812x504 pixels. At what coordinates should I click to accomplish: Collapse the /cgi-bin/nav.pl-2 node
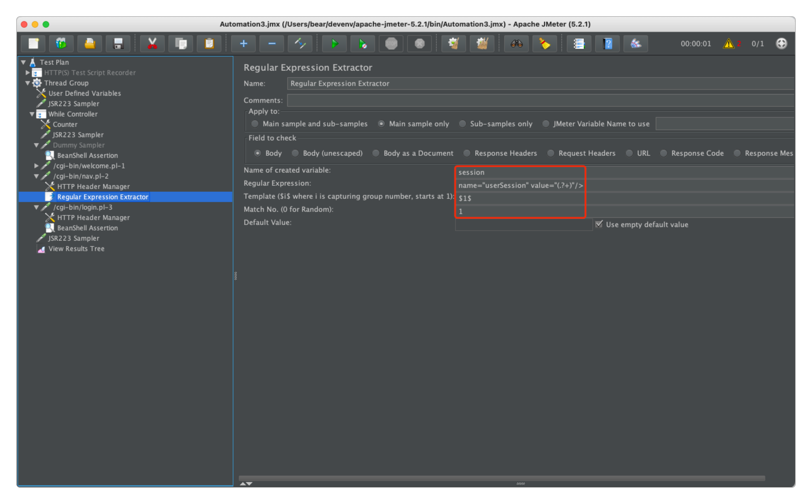point(37,177)
